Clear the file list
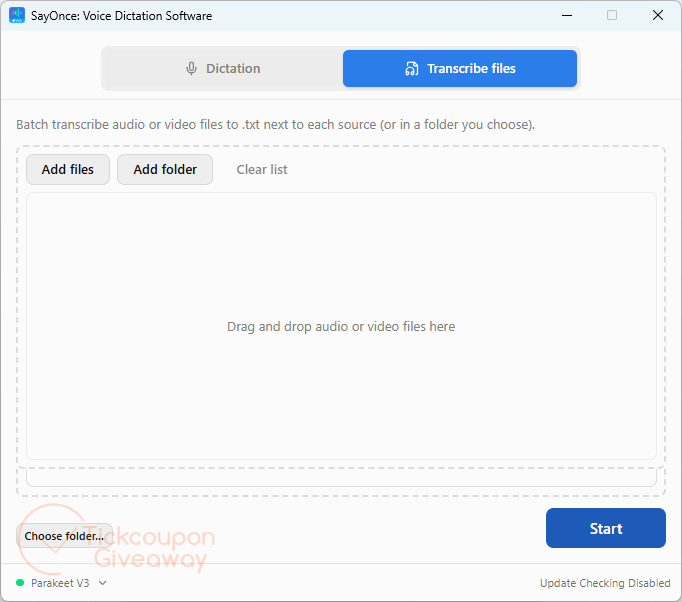 coord(262,170)
